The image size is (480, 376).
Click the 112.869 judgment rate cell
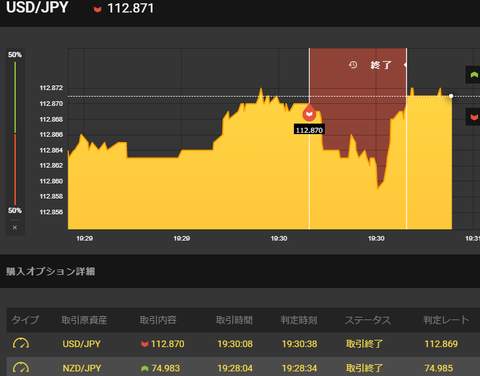tap(441, 344)
